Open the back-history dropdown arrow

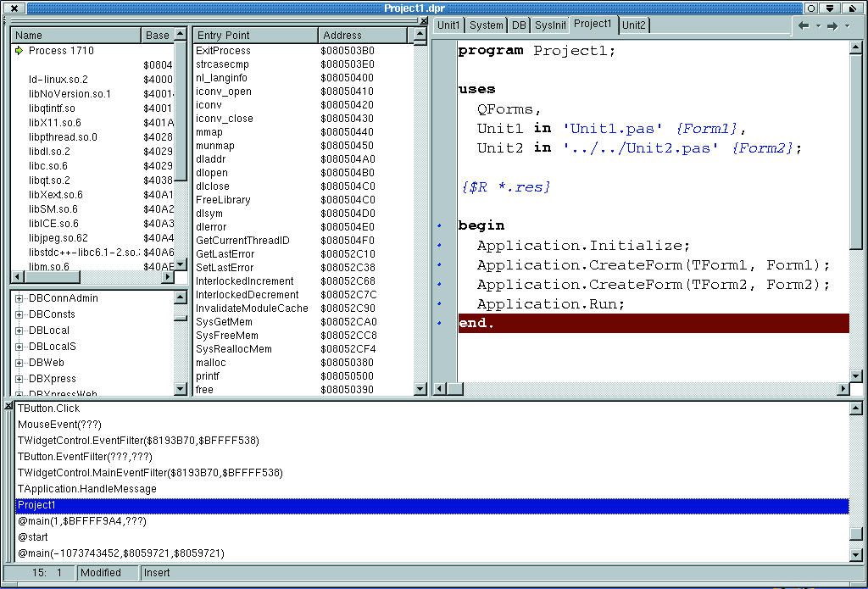click(x=818, y=25)
